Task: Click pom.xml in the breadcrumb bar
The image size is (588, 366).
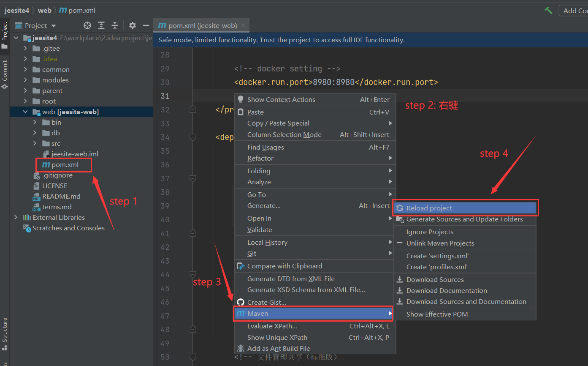Action: coord(81,10)
